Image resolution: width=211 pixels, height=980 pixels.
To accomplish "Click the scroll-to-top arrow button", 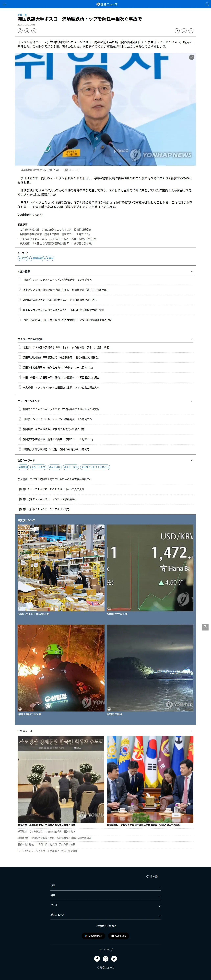I will pyautogui.click(x=205, y=627).
